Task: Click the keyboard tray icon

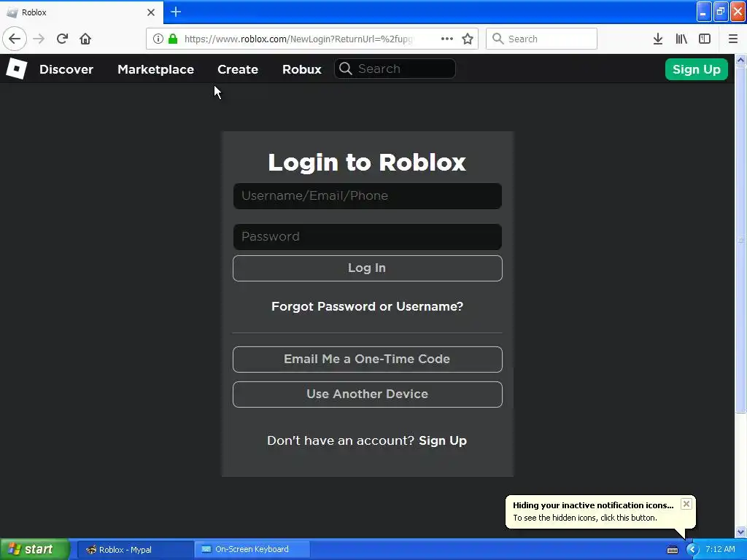Action: [672, 550]
